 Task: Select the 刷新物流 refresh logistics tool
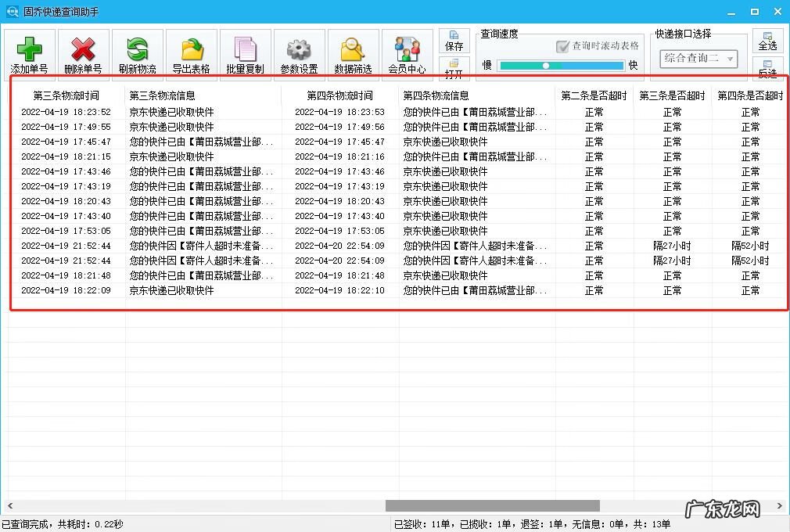tap(137, 52)
